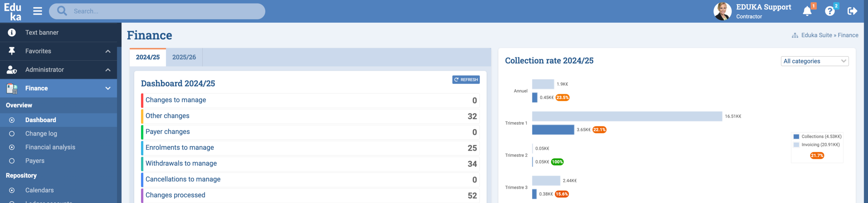Click the Collections legend color swatch
868x203 pixels.
(796, 137)
